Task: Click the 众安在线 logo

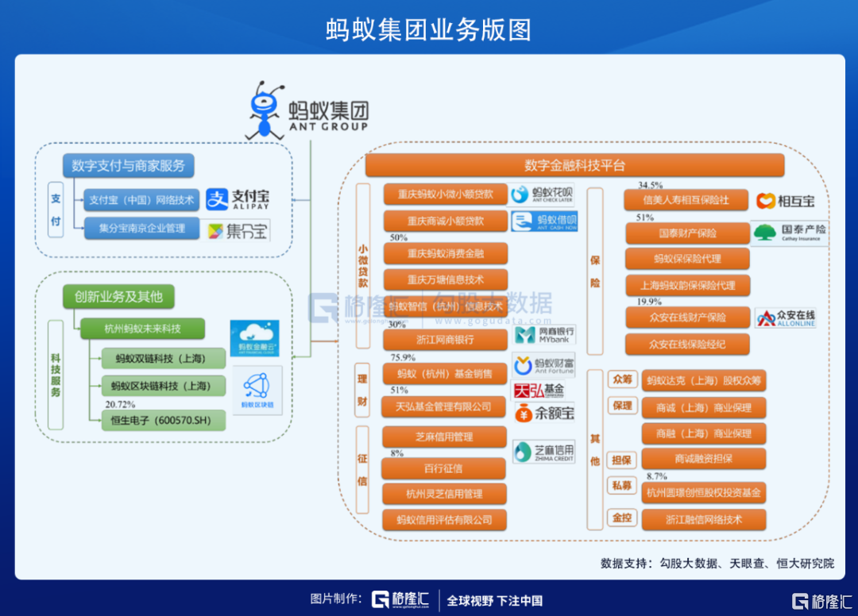Action: 786,318
